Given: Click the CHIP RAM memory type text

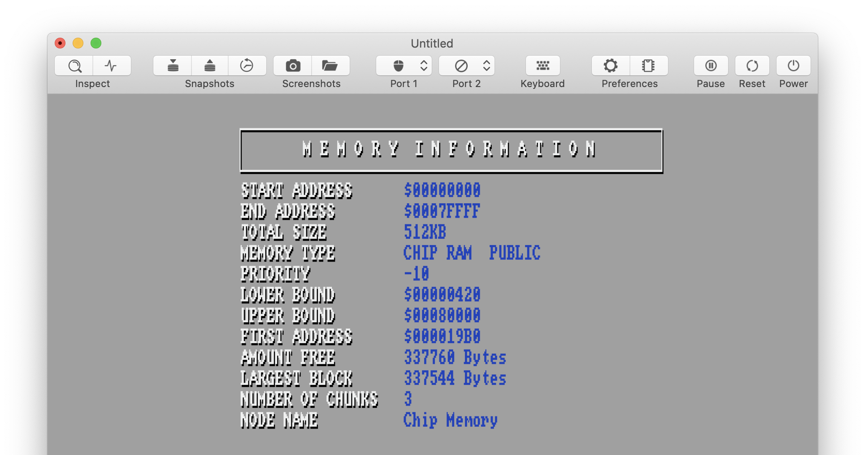Looking at the screenshot, I should coord(438,253).
